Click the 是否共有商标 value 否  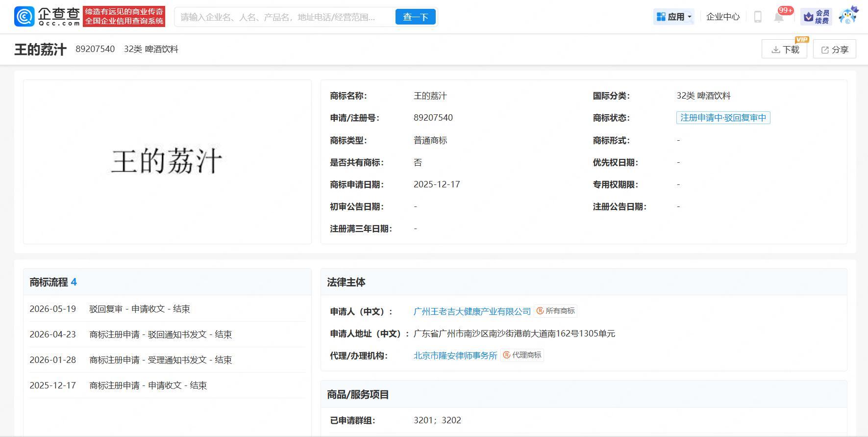[418, 162]
